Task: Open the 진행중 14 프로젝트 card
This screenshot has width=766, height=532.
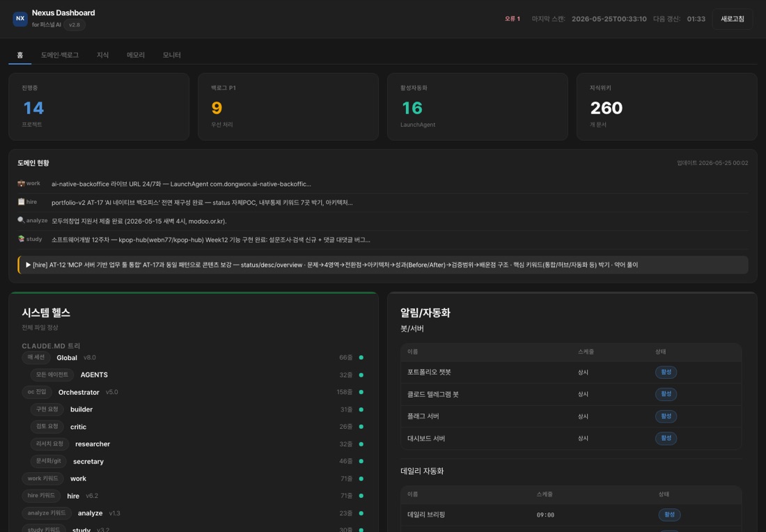Action: [x=99, y=107]
